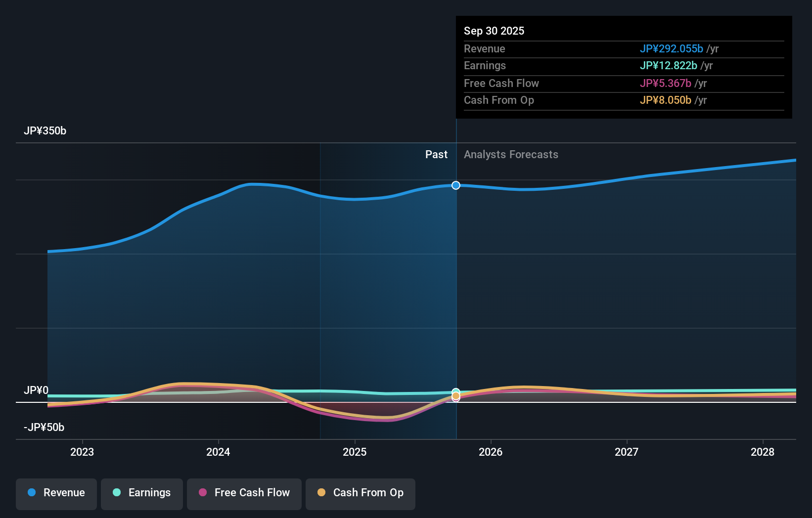Click the yellow Cash From Op legend dot
This screenshot has height=518, width=812.
pos(322,493)
